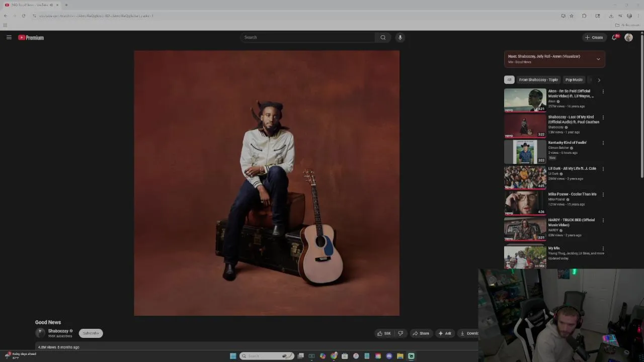Click the Good News video title
The height and width of the screenshot is (362, 644).
click(x=48, y=322)
